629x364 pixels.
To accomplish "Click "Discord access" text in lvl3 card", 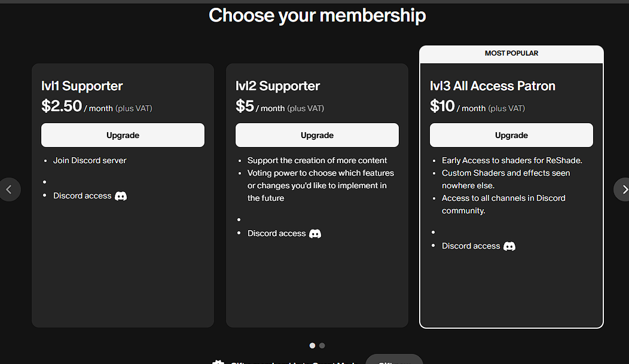I will [x=471, y=246].
